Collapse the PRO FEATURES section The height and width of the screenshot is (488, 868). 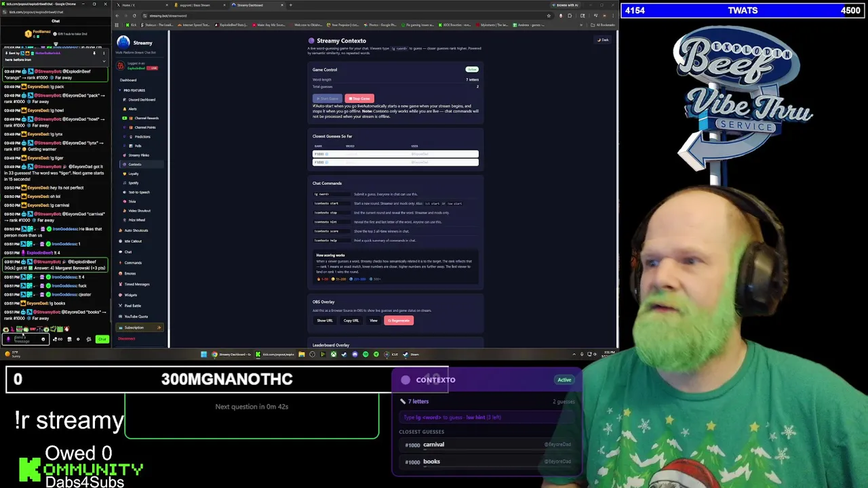134,90
